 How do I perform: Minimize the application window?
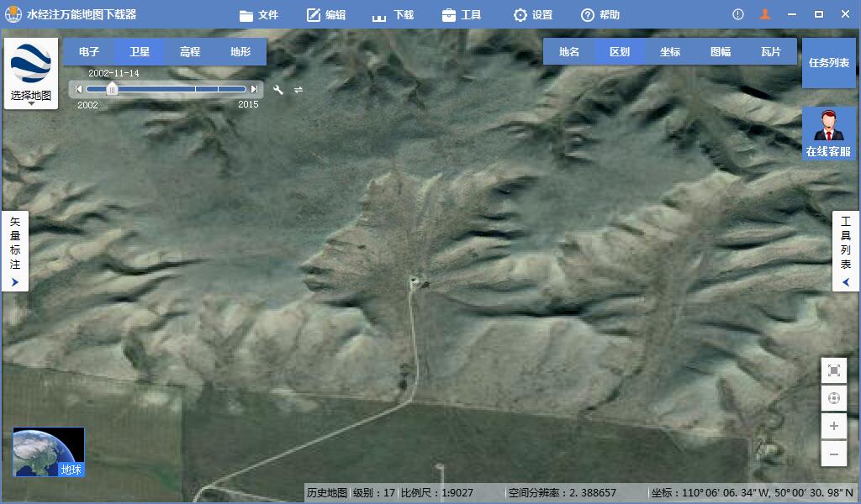pyautogui.click(x=792, y=14)
